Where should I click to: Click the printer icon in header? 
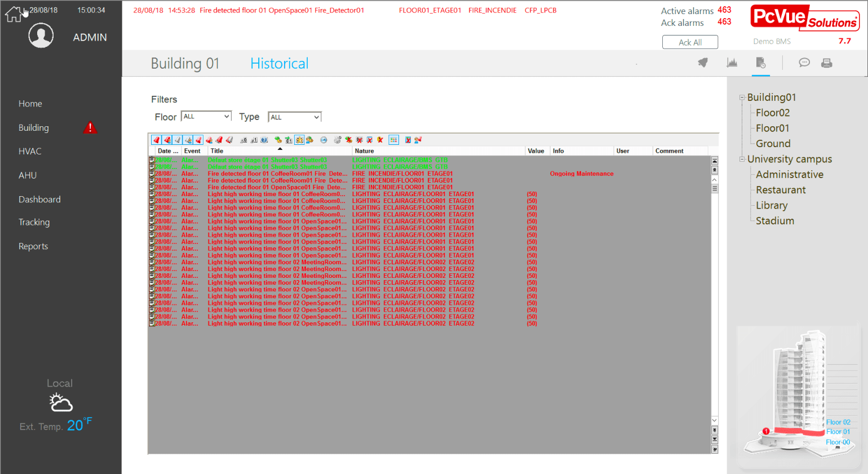826,63
